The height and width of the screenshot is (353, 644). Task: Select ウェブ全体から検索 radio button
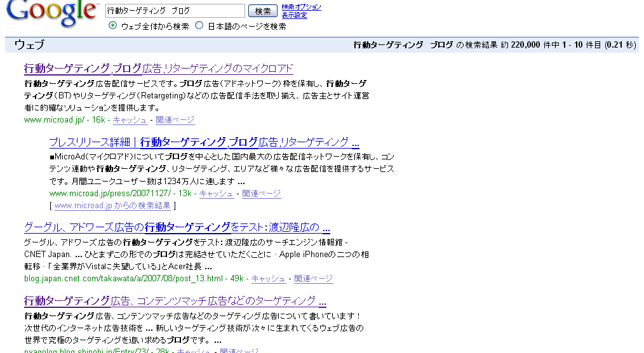pos(112,25)
